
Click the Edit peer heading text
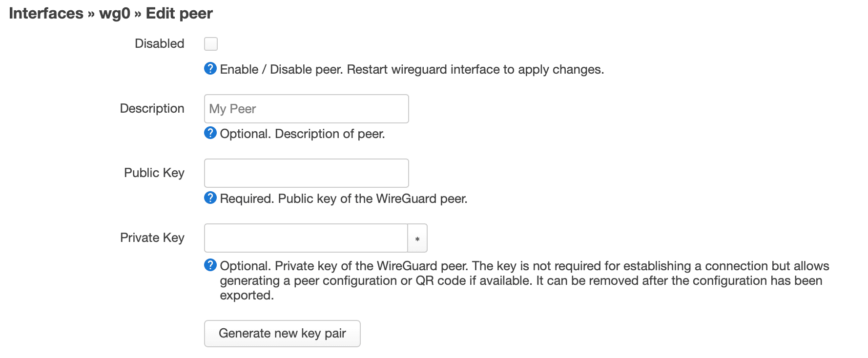click(x=179, y=13)
